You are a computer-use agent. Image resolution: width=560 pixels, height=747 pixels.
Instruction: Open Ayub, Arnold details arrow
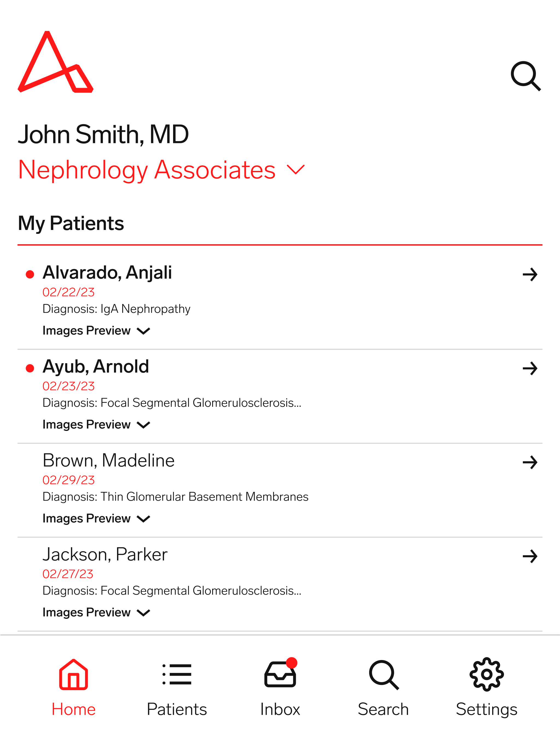[x=530, y=368]
